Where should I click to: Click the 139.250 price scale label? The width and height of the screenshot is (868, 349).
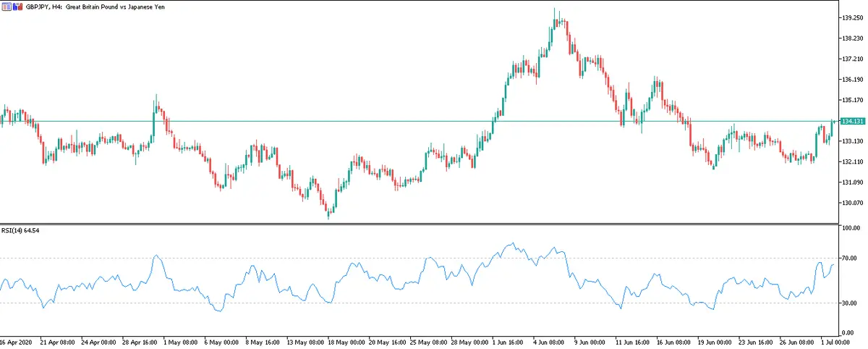point(852,17)
